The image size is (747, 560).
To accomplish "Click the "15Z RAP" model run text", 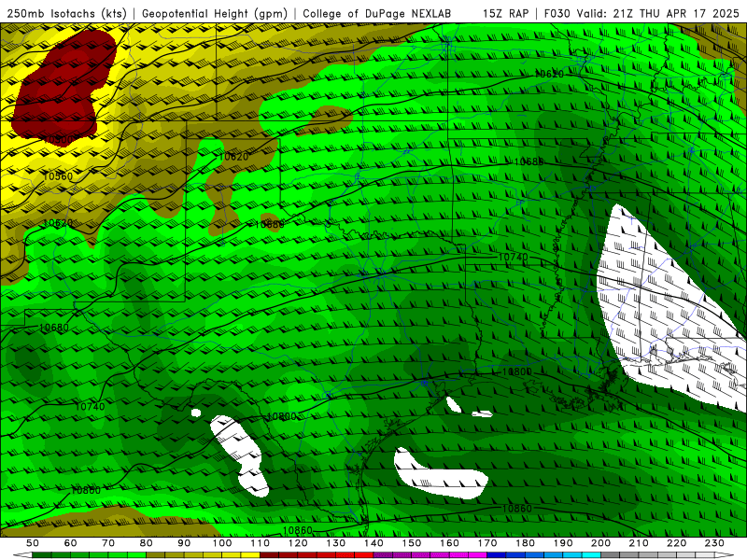I will [x=505, y=14].
